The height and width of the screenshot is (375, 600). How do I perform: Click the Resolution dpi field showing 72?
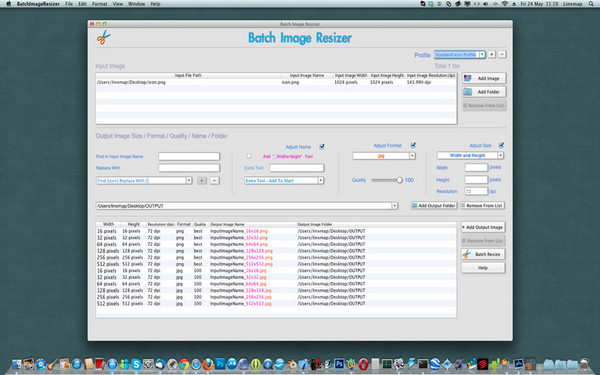(476, 191)
